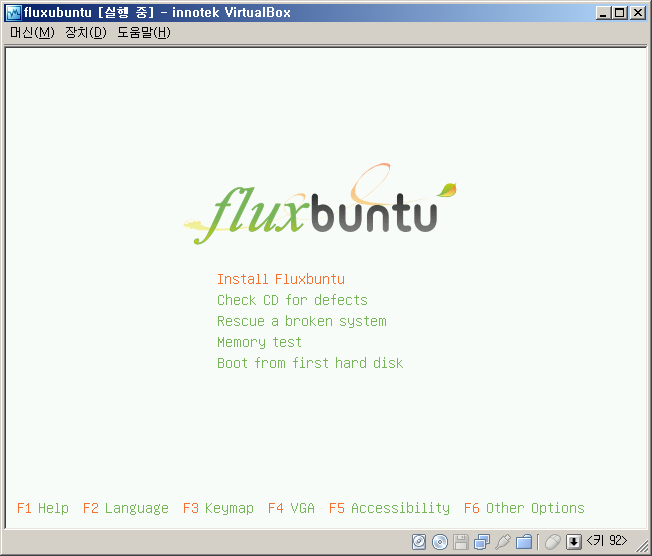Select Boot from first hard disk
Screen dimensions: 652x556
tap(310, 363)
